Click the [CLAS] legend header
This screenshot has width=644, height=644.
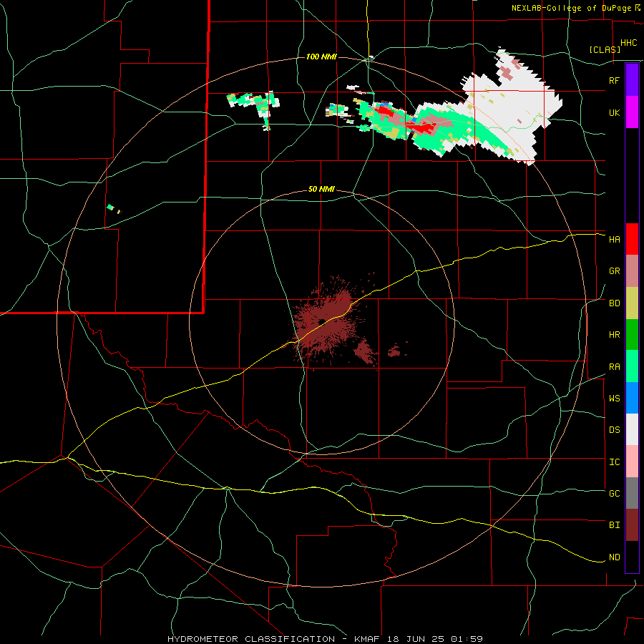605,49
